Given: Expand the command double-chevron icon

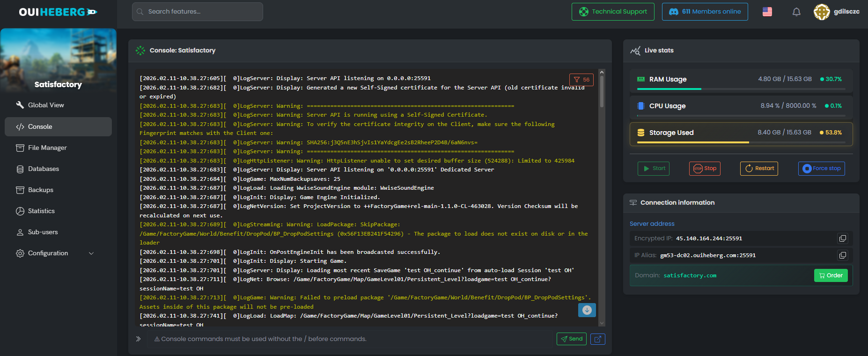Looking at the screenshot, I should pos(138,339).
